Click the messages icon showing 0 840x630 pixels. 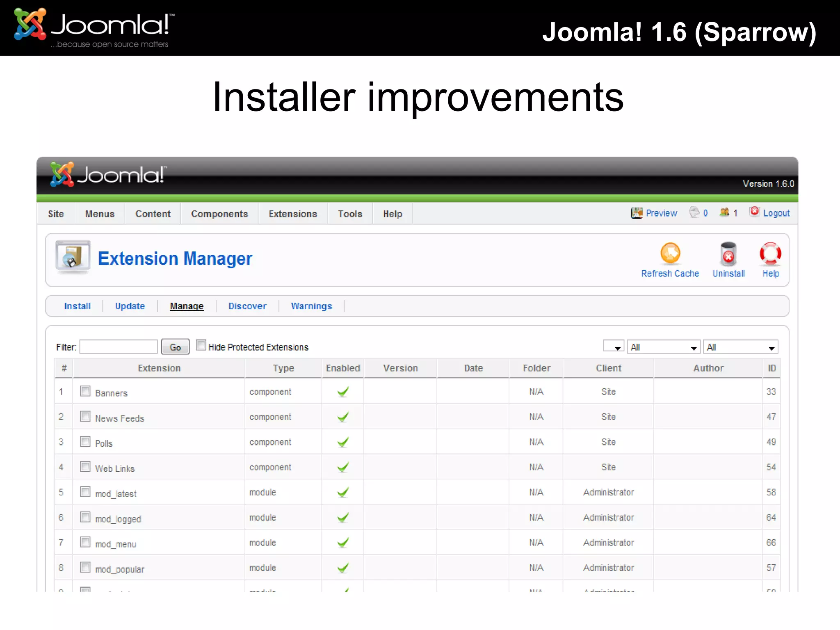(694, 212)
